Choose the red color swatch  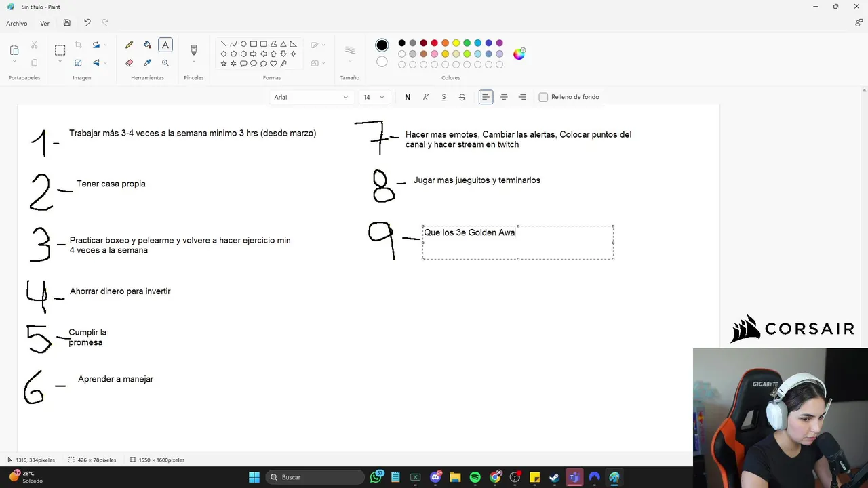pos(434,43)
